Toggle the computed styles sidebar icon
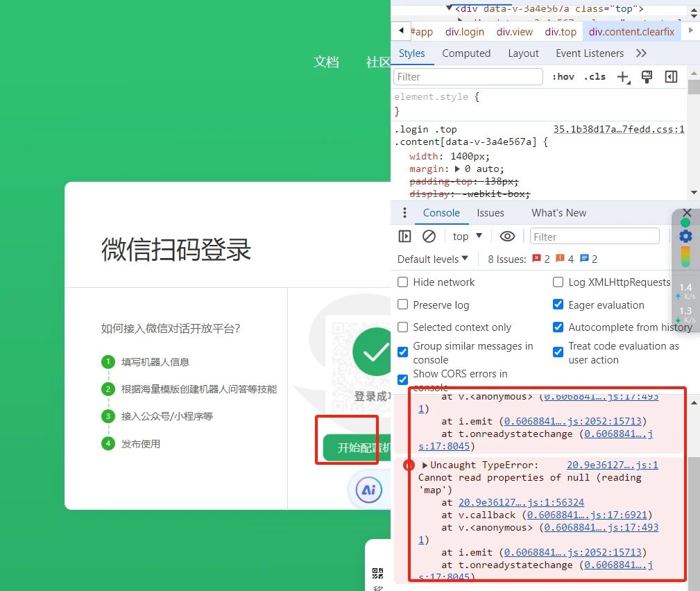This screenshot has width=700, height=591. 671,77
